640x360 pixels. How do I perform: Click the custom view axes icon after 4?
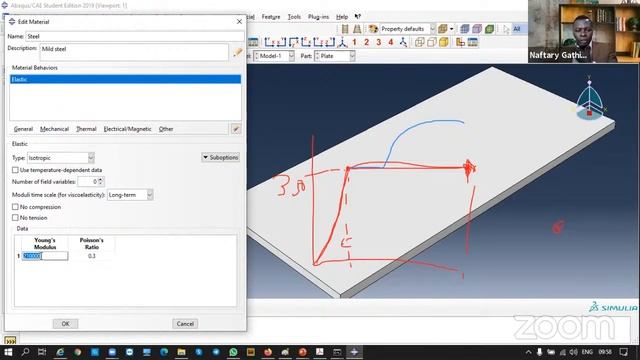coord(403,42)
